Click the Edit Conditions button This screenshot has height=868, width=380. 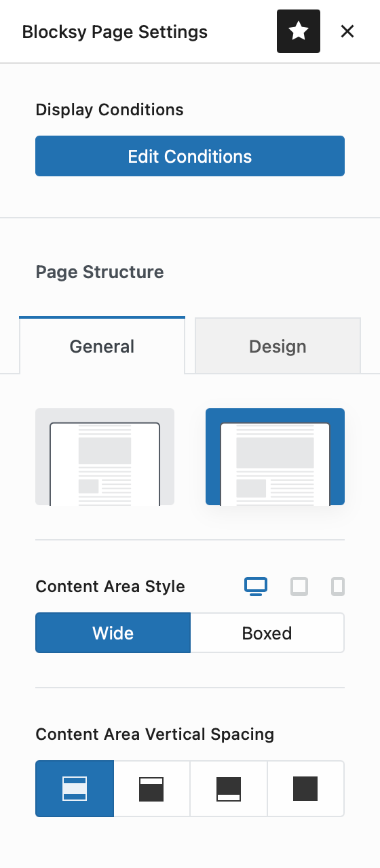[190, 156]
